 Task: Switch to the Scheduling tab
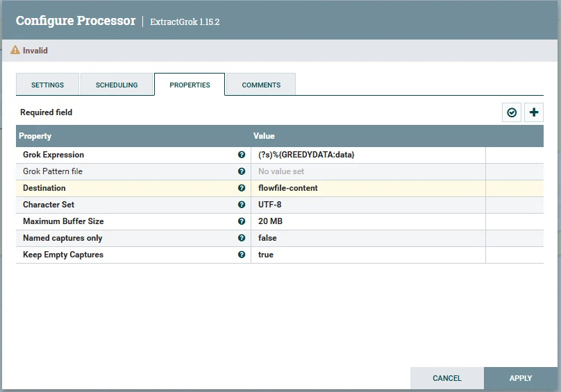click(x=117, y=85)
